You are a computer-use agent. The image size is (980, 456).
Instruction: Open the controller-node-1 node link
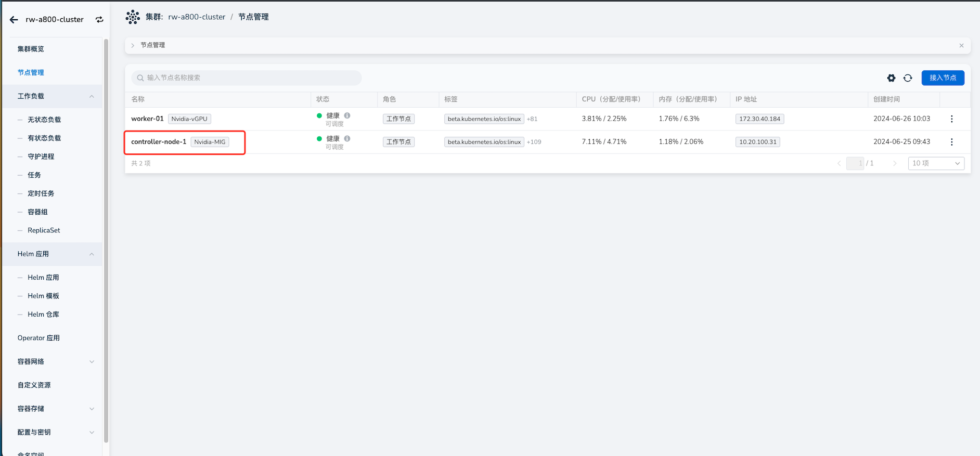click(159, 142)
